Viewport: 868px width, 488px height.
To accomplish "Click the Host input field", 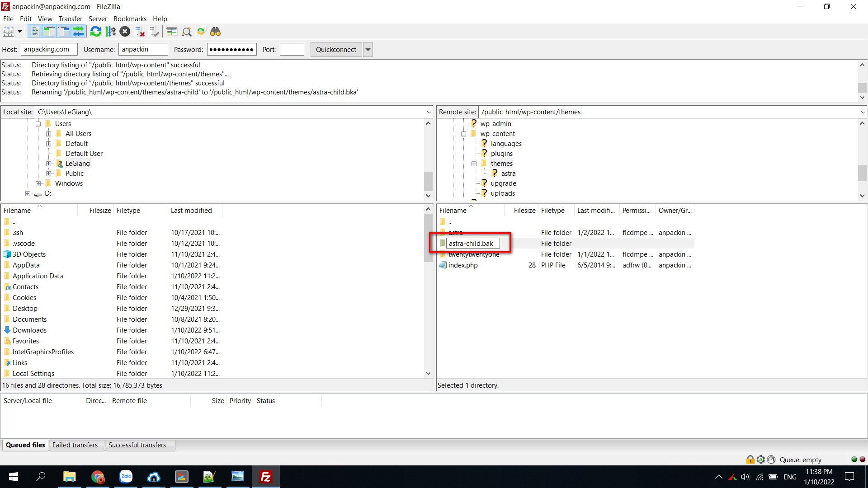I will pyautogui.click(x=49, y=49).
